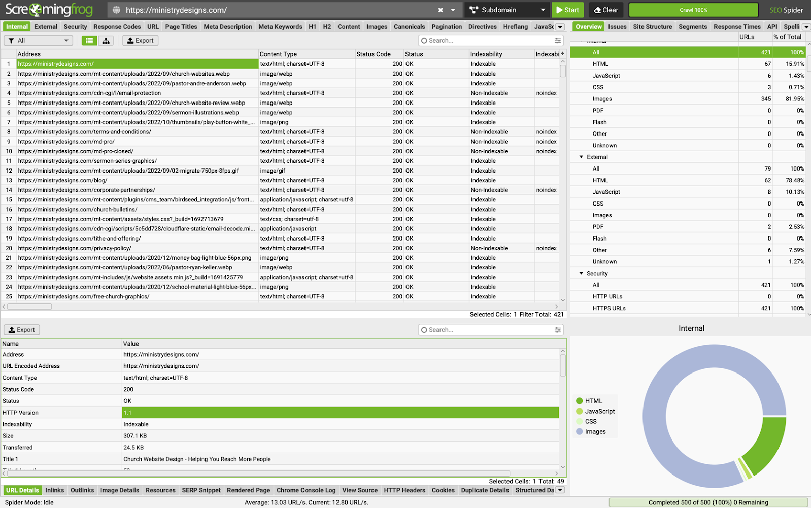Click the Screaming Frog logo

(x=49, y=10)
